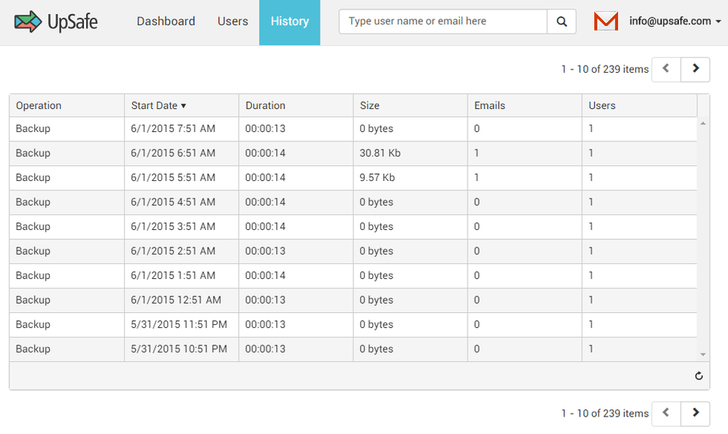Switch to the Users tab
Viewport: 728px width, 434px height.
233,21
